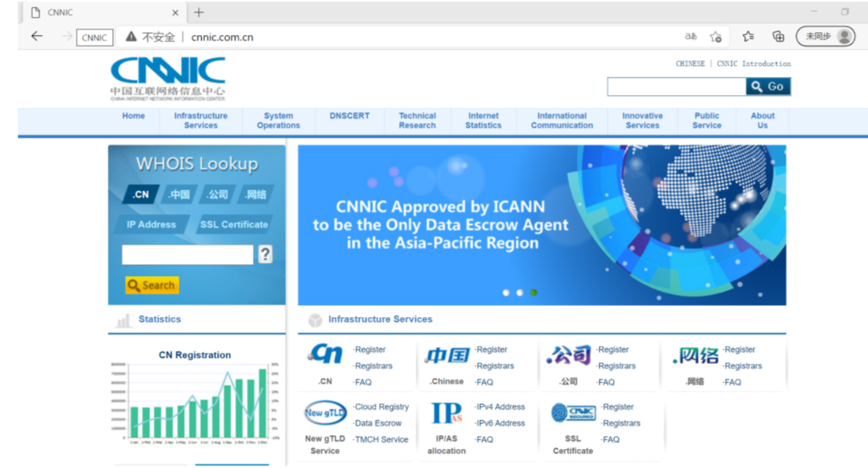Image resolution: width=868 pixels, height=468 pixels.
Task: Click the CN Registration chart thumbnail
Action: [196, 404]
